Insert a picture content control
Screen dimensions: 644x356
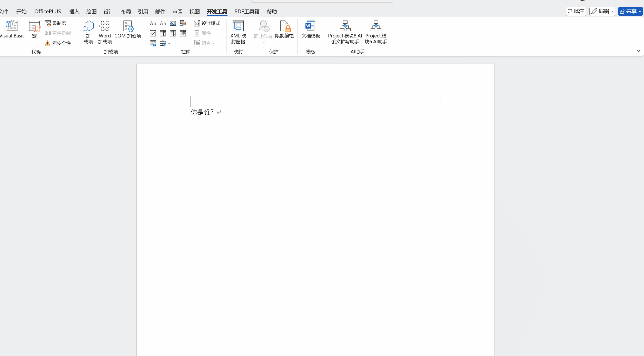pyautogui.click(x=173, y=23)
